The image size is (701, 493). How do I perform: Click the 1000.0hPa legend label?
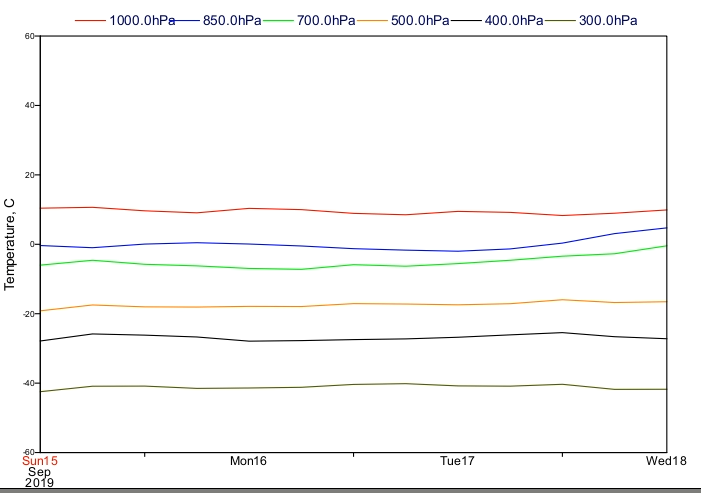[x=142, y=21]
